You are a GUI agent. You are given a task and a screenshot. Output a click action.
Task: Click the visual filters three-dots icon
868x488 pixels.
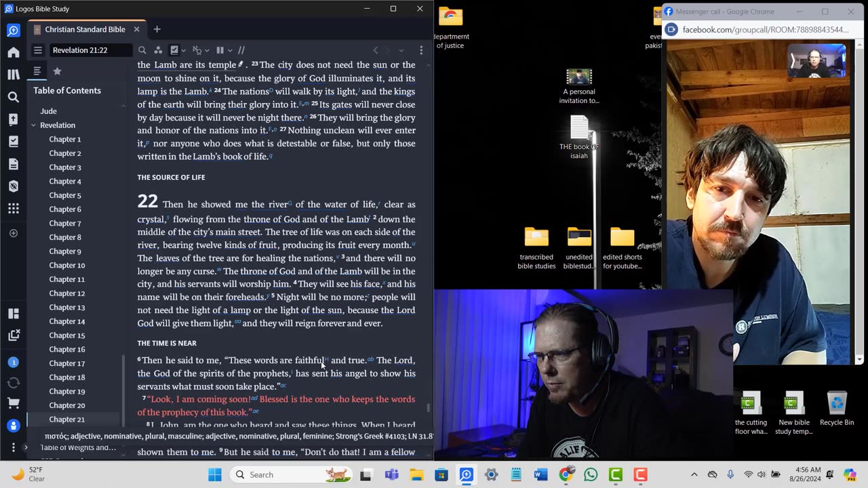tap(158, 50)
